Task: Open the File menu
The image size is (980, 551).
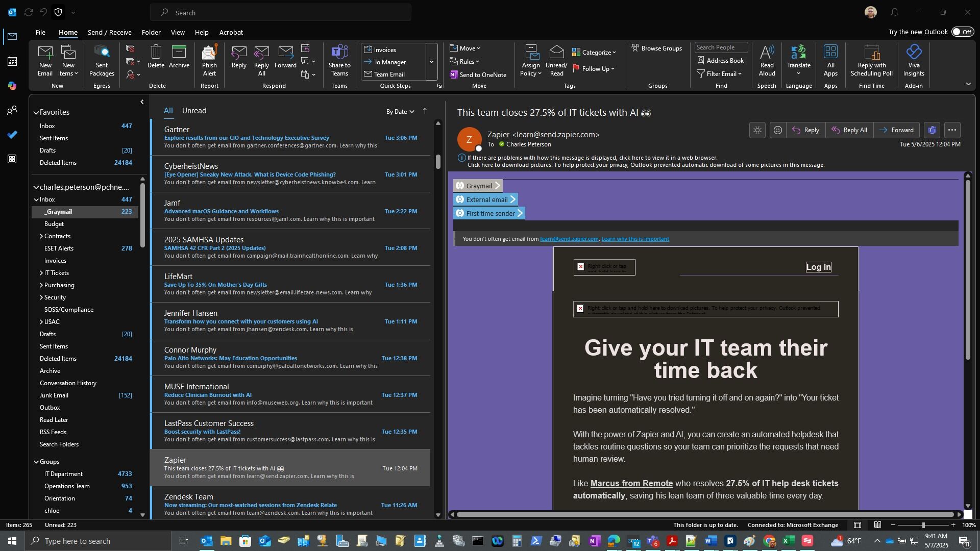Action: tap(40, 32)
